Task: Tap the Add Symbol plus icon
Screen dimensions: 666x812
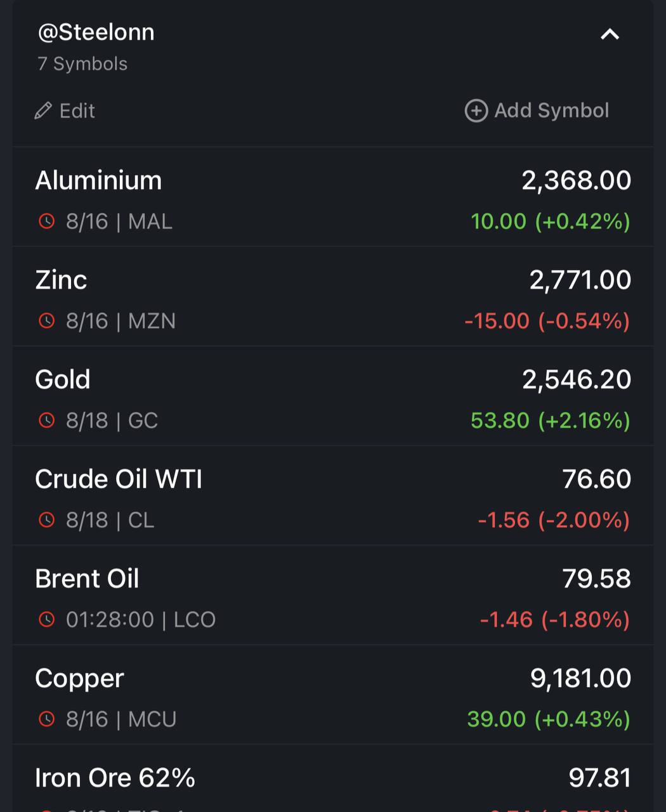Action: [476, 110]
